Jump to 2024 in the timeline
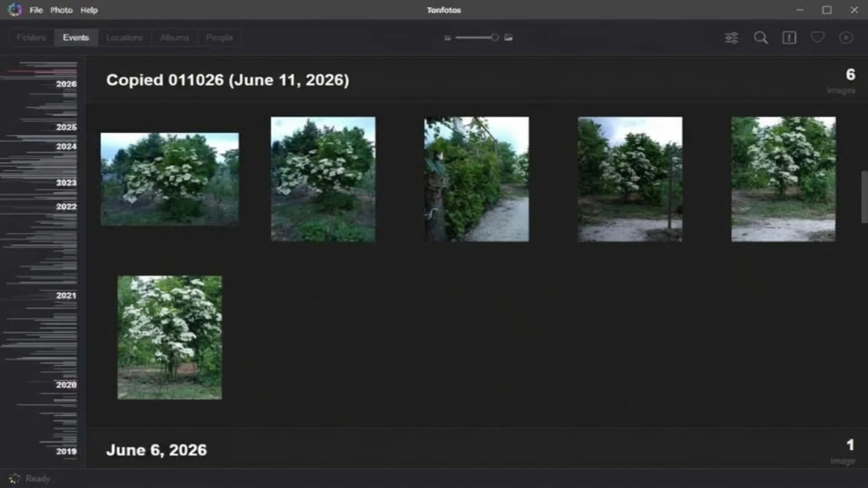 (x=66, y=146)
